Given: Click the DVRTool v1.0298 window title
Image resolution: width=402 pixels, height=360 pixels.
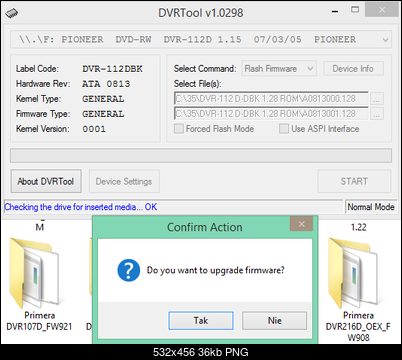Looking at the screenshot, I should click(x=201, y=13).
